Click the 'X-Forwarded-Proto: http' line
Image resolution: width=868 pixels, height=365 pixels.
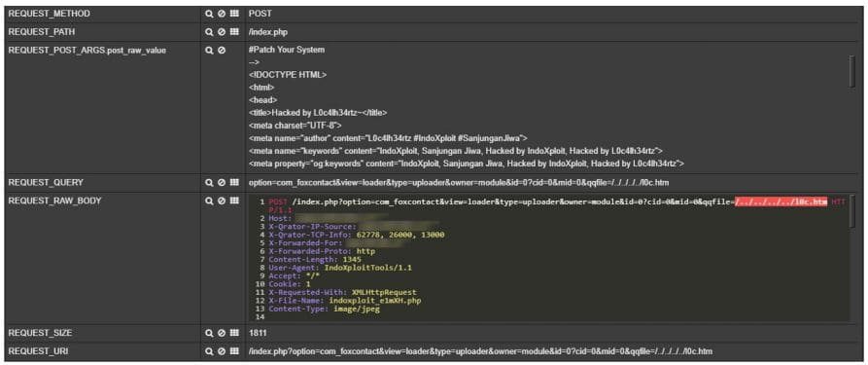click(322, 251)
